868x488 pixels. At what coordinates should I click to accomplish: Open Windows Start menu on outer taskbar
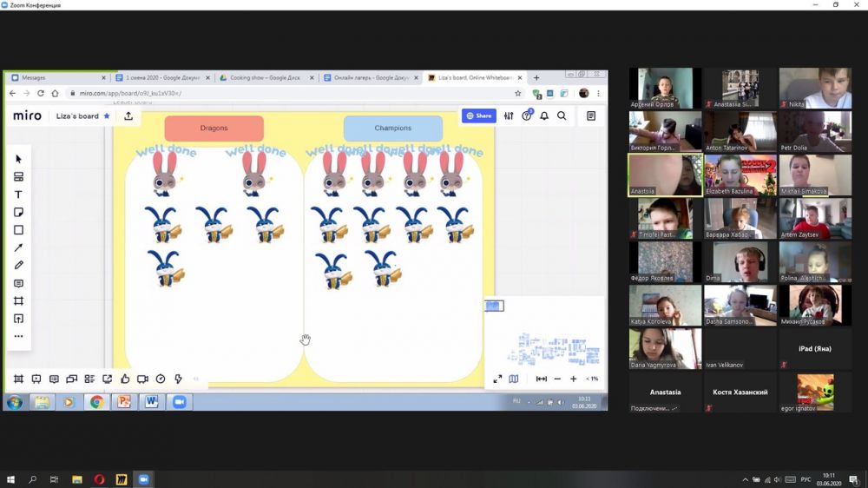(x=10, y=479)
